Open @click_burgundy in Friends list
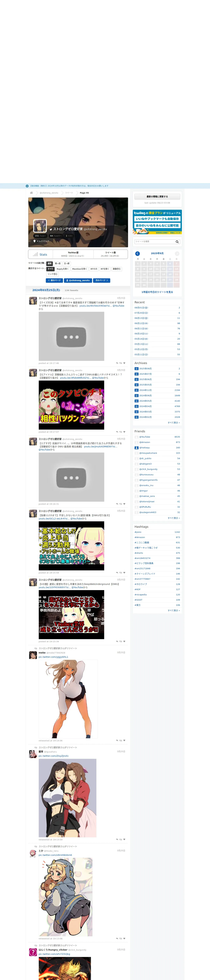This screenshot has width=210, height=980. point(148,469)
